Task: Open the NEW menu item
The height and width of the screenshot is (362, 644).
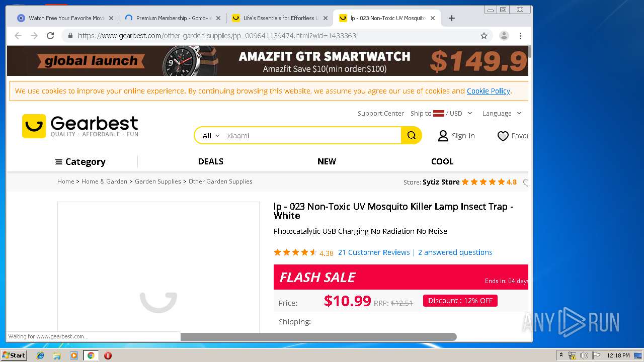Action: (x=327, y=161)
